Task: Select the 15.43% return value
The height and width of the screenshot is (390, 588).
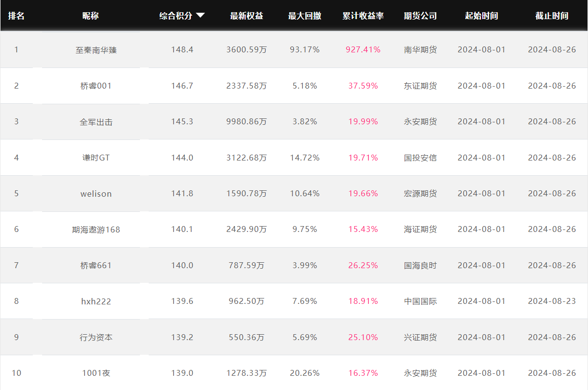Action: (x=363, y=229)
